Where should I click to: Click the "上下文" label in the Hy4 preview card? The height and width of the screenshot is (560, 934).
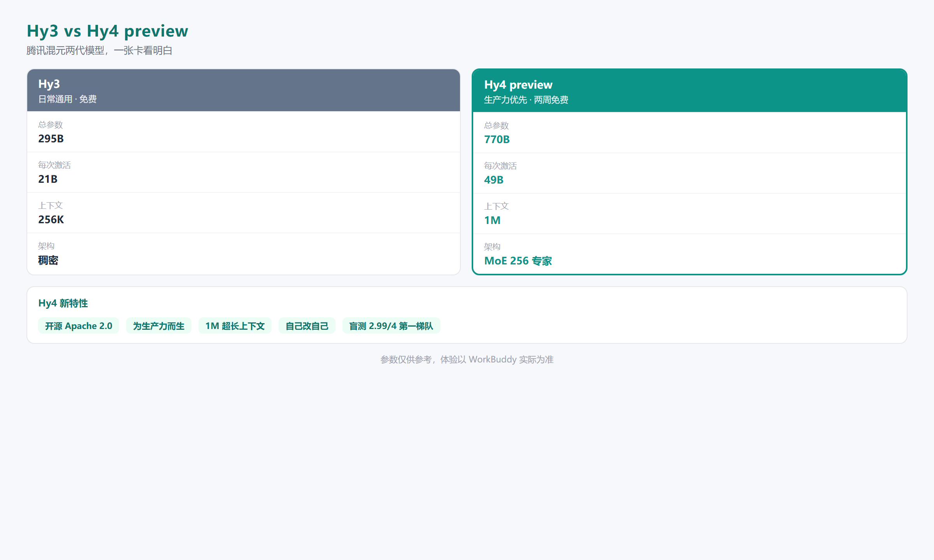point(497,206)
